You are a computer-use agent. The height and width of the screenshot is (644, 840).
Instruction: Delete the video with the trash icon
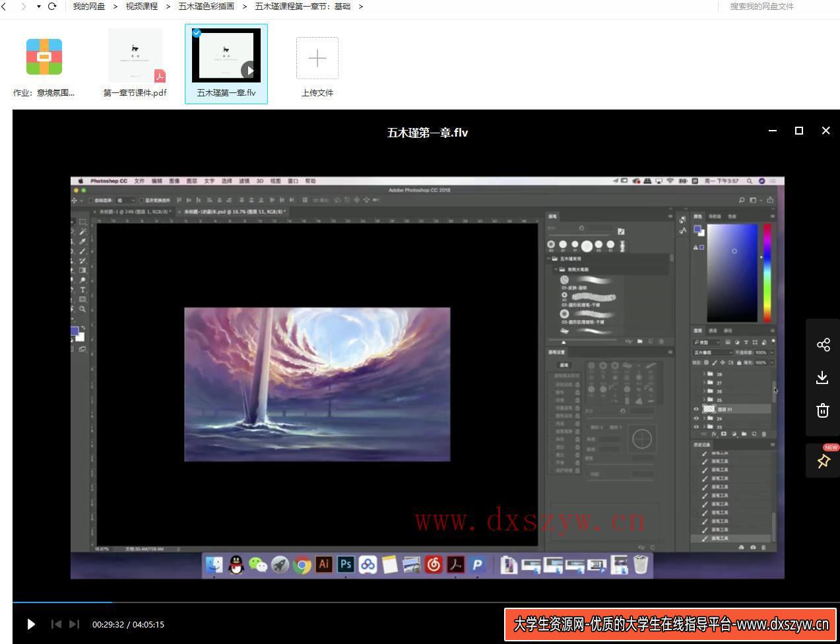823,410
